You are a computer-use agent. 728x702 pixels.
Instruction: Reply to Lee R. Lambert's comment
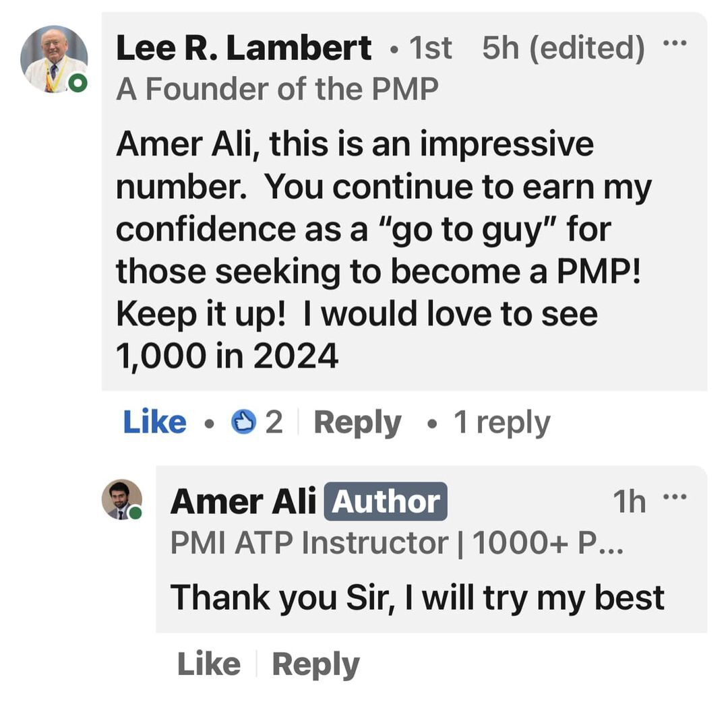[357, 423]
